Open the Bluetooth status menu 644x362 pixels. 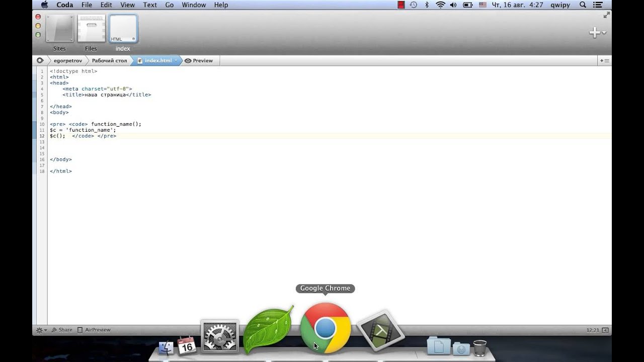427,5
